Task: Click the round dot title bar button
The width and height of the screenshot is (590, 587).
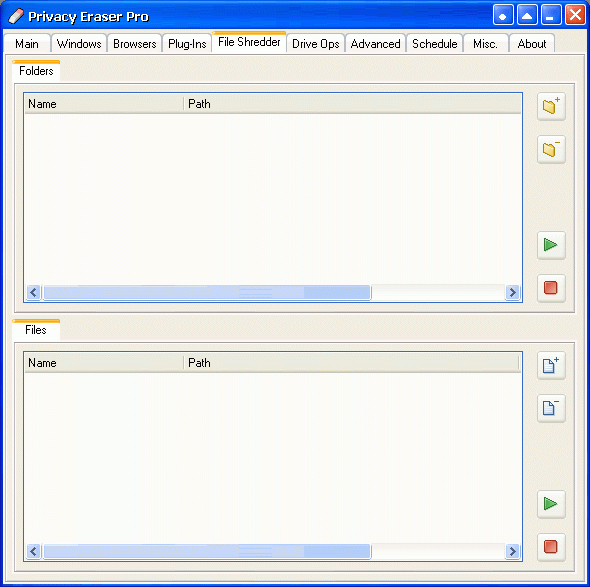Action: pos(503,15)
